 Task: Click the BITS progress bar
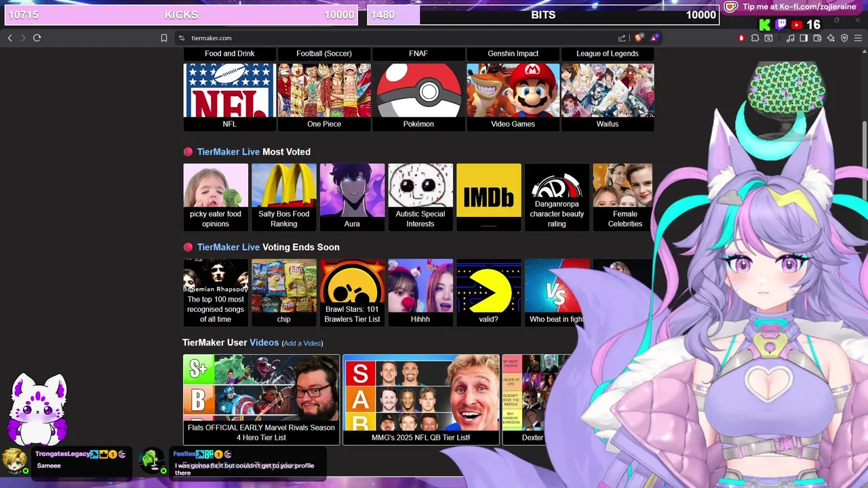542,14
